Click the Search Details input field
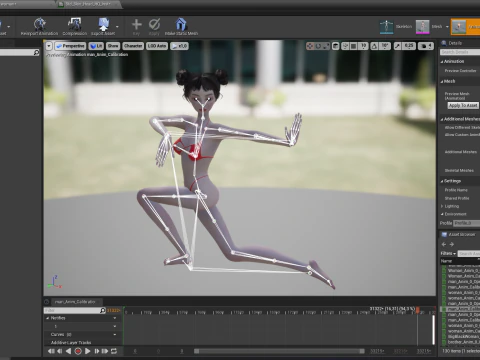The image size is (480, 360). (460, 52)
